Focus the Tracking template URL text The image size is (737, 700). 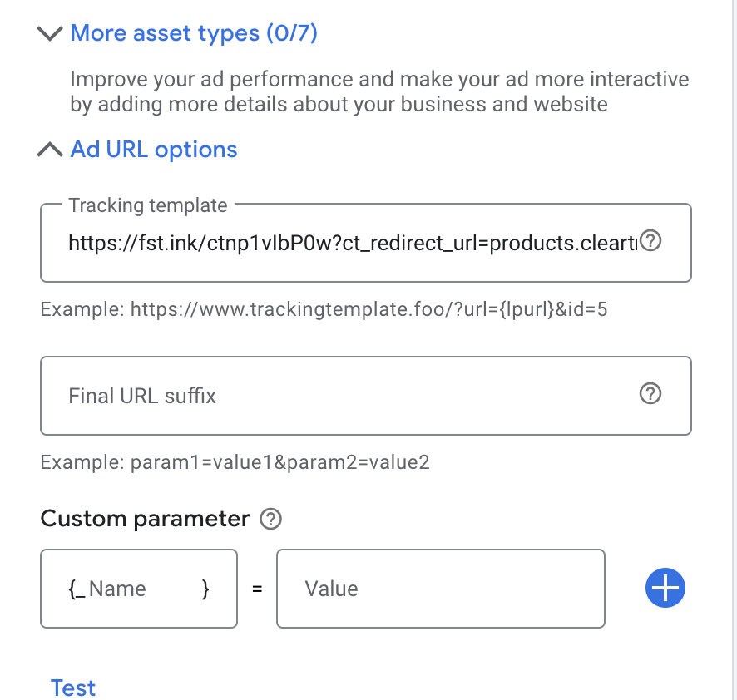coord(353,244)
